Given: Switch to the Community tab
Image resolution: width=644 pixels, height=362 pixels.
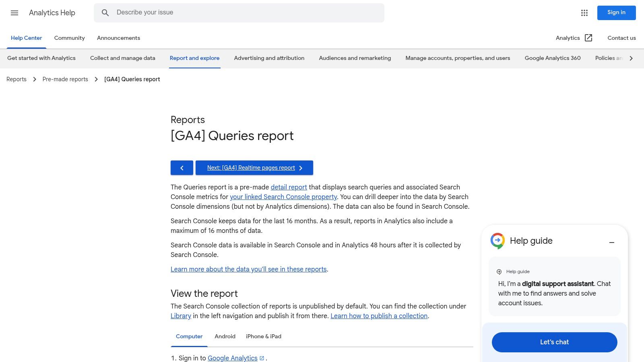Looking at the screenshot, I should (69, 38).
